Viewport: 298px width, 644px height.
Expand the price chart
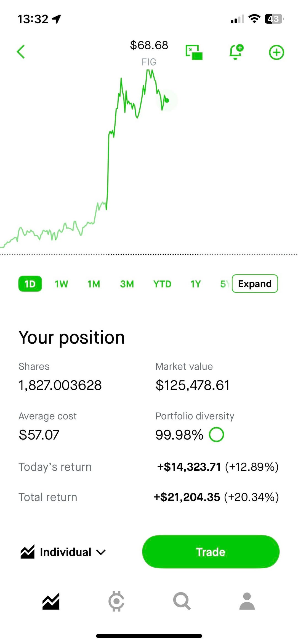coord(255,284)
